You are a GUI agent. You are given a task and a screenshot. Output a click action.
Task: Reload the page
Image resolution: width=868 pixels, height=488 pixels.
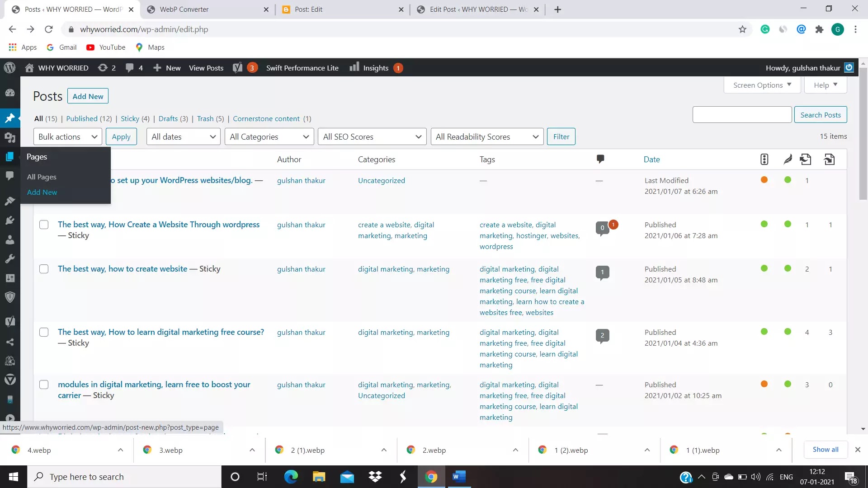coord(49,29)
